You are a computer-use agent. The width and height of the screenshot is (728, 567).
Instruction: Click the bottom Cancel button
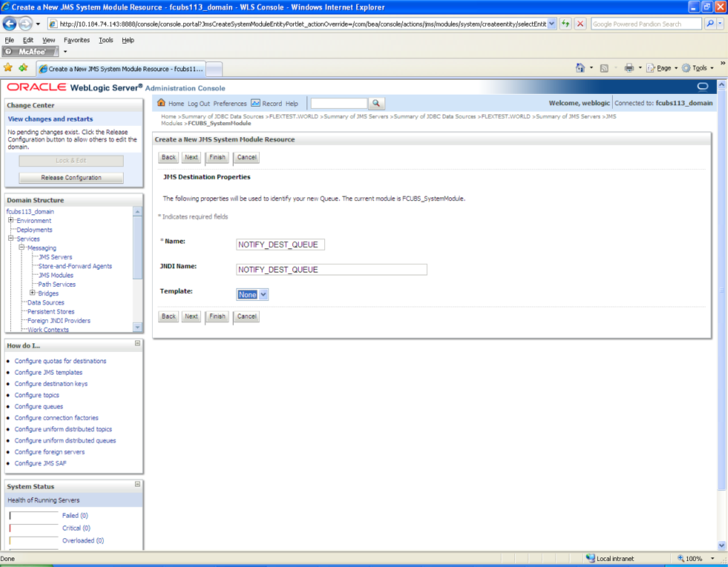pyautogui.click(x=247, y=317)
